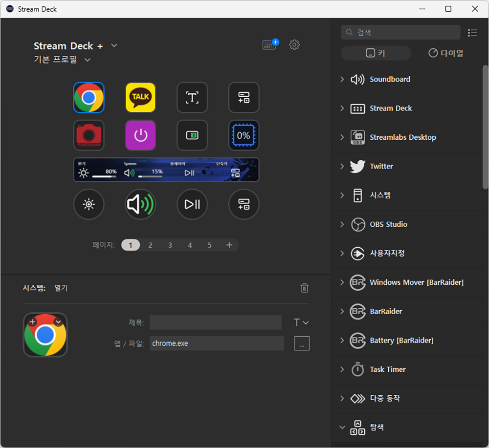Screen dimensions: 489x448
Task: Click the OBS Studio label
Action: pos(389,224)
